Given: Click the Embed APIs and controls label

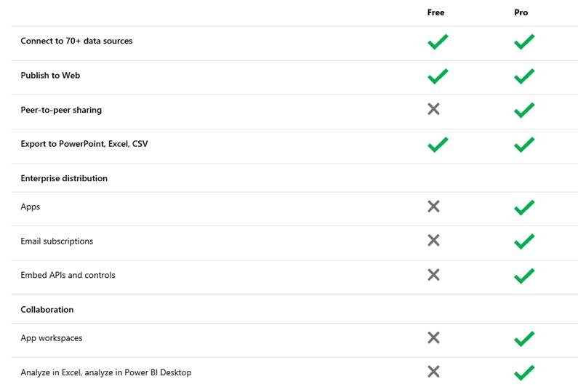Looking at the screenshot, I should tap(68, 275).
